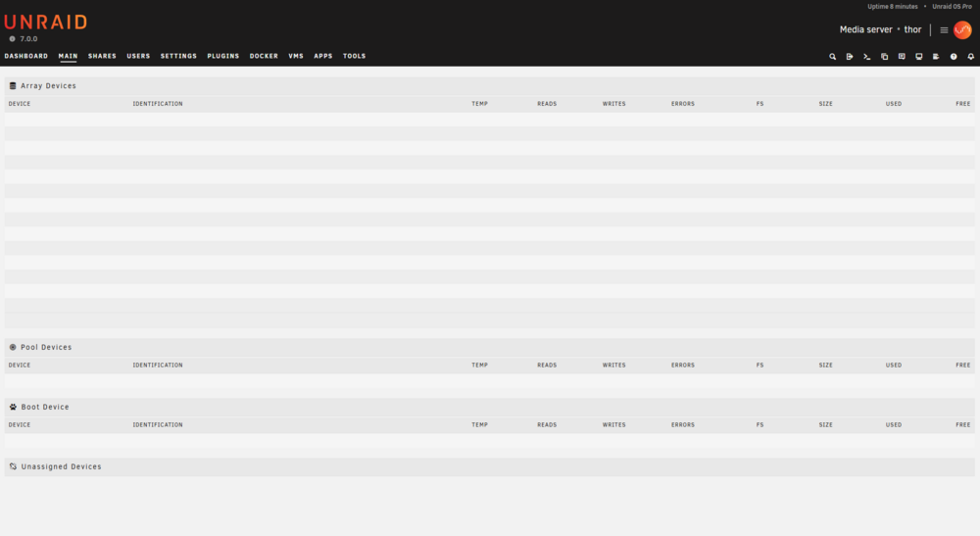Screen dimensions: 980x536
Task: Click the version info icon beside 7.0.0
Action: coord(12,39)
